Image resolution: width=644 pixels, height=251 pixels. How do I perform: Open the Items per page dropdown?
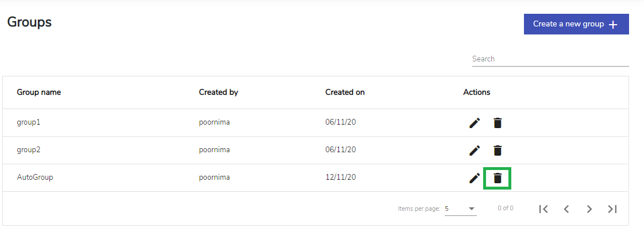[460, 208]
